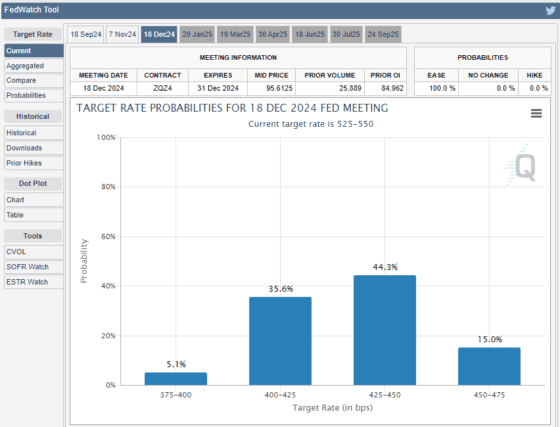
Task: Click the 400-425 bar showing 35.6%
Action: click(x=280, y=341)
